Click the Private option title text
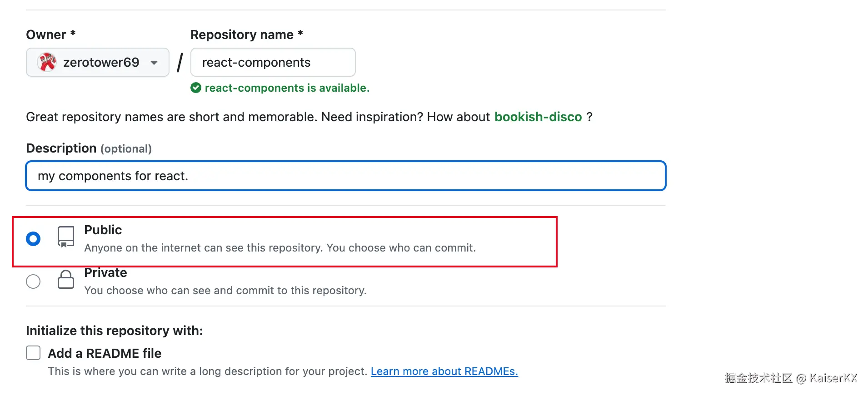 coord(105,272)
